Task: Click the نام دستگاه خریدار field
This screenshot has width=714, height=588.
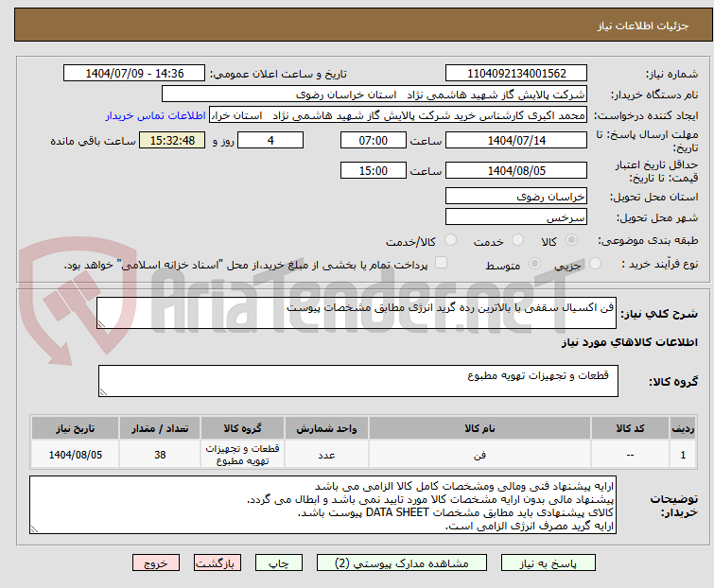Action: [374, 95]
